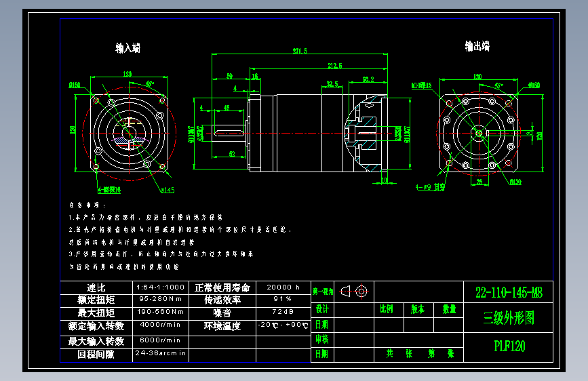Screen dimensions: 588x381
Task: Click the 32.5 dimension text
Action: (332, 83)
